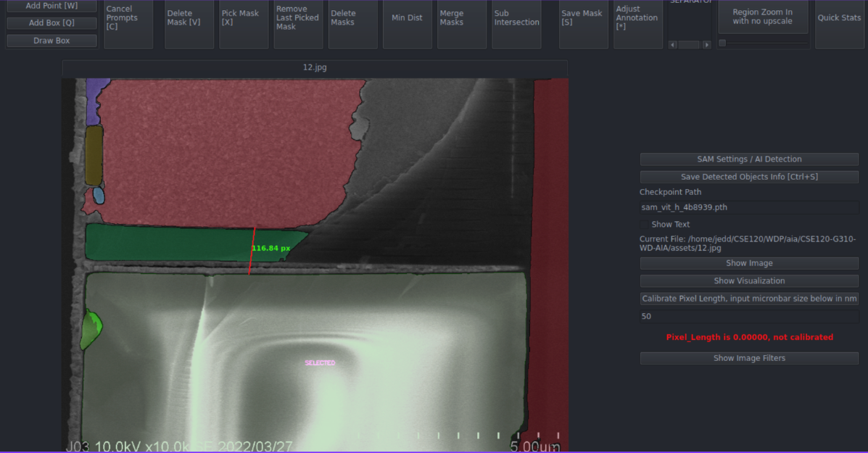868x453 pixels.
Task: Click the separator horizontal scrollbar thumb
Action: [x=689, y=45]
